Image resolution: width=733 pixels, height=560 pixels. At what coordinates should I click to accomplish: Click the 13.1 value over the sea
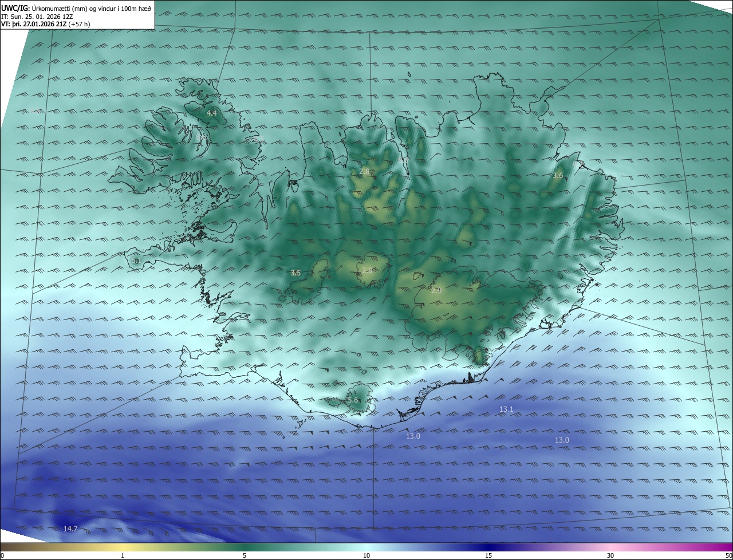(x=506, y=409)
